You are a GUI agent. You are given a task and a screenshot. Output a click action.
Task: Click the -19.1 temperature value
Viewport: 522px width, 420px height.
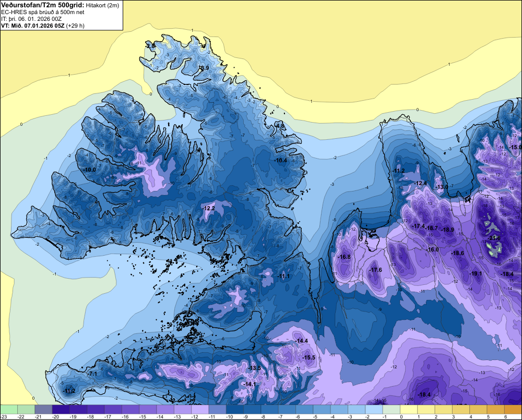tap(476, 273)
